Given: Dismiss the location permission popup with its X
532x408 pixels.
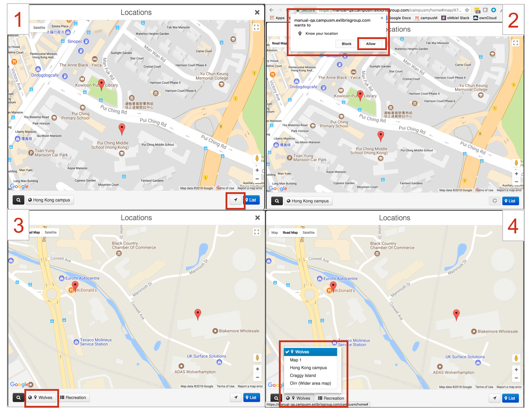Looking at the screenshot, I should [382, 18].
